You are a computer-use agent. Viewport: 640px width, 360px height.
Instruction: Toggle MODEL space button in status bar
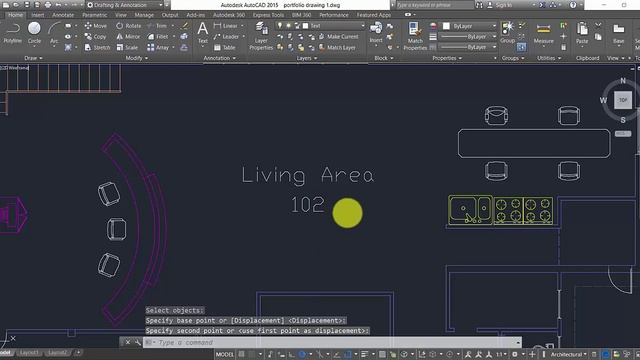[x=224, y=354]
